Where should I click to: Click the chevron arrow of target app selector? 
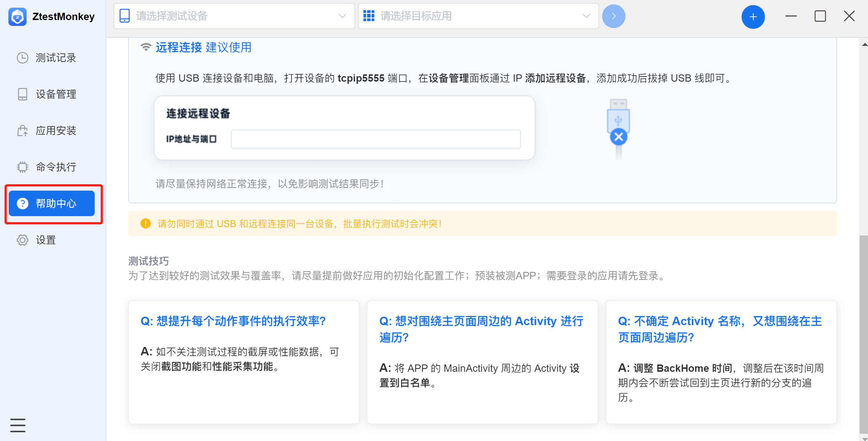[586, 16]
